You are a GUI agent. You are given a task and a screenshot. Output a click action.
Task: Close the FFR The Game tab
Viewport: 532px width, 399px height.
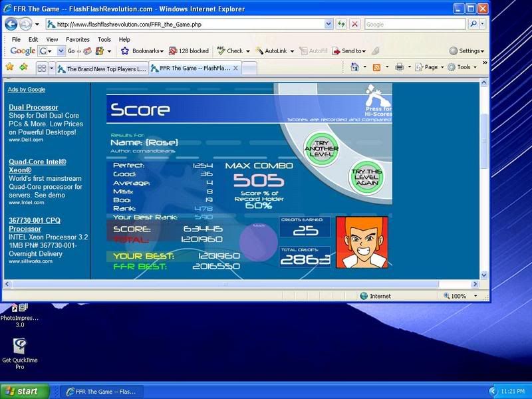(x=235, y=68)
